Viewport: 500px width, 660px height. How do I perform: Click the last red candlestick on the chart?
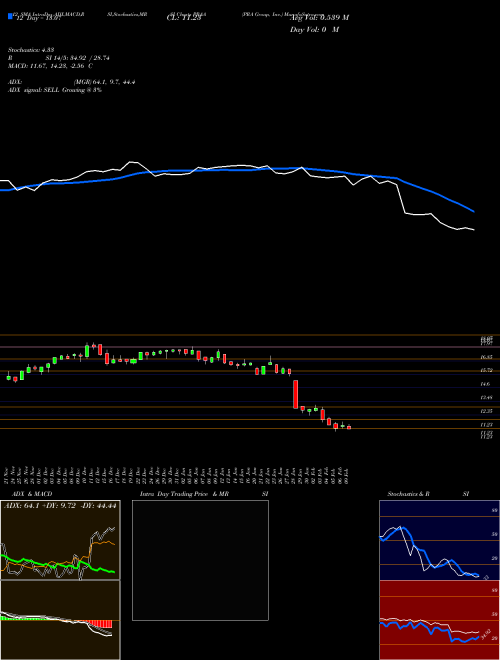point(349,427)
